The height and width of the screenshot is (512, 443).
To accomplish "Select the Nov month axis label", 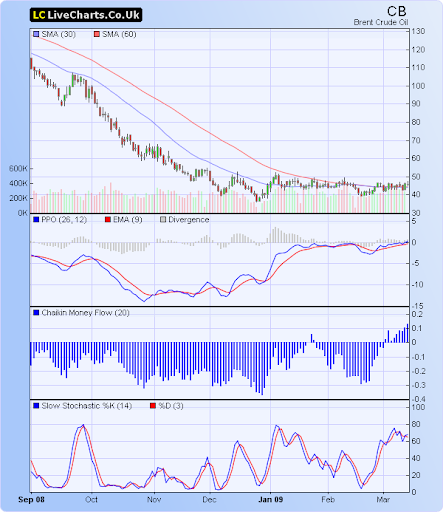I will 154,499.
